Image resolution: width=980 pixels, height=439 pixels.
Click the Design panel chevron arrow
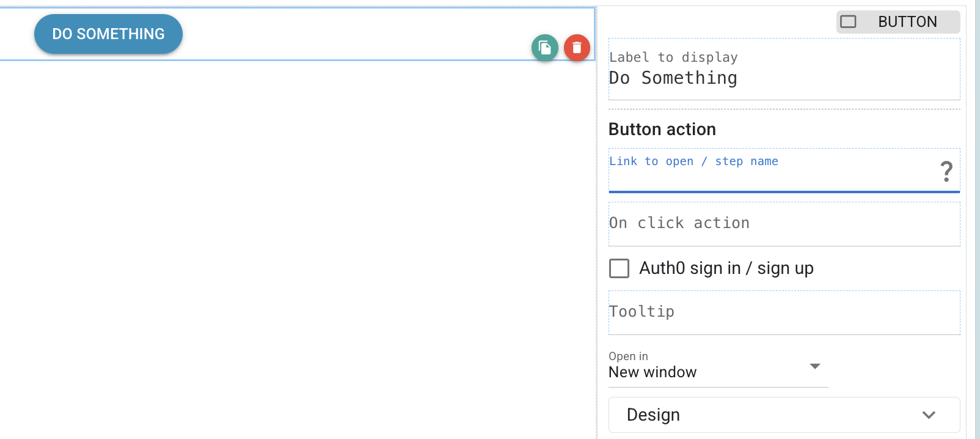929,415
